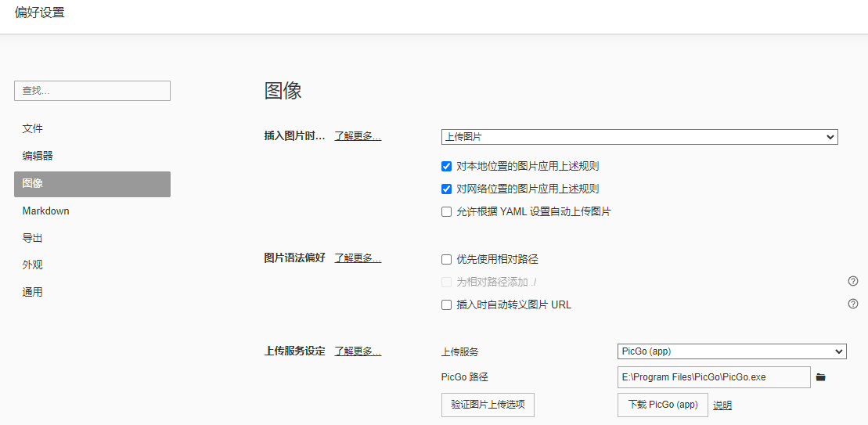
Task: Click 了解更多 link next to 插入图片时
Action: (358, 135)
